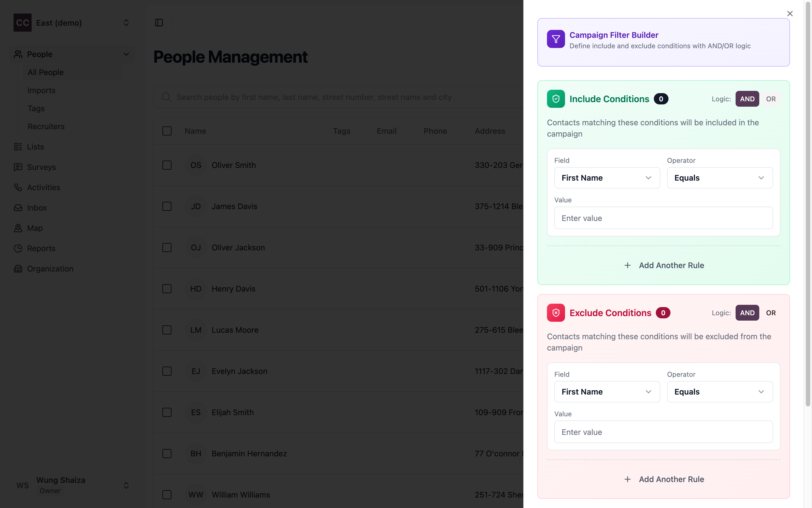
Task: Click the Include Conditions count badge
Action: click(x=661, y=99)
